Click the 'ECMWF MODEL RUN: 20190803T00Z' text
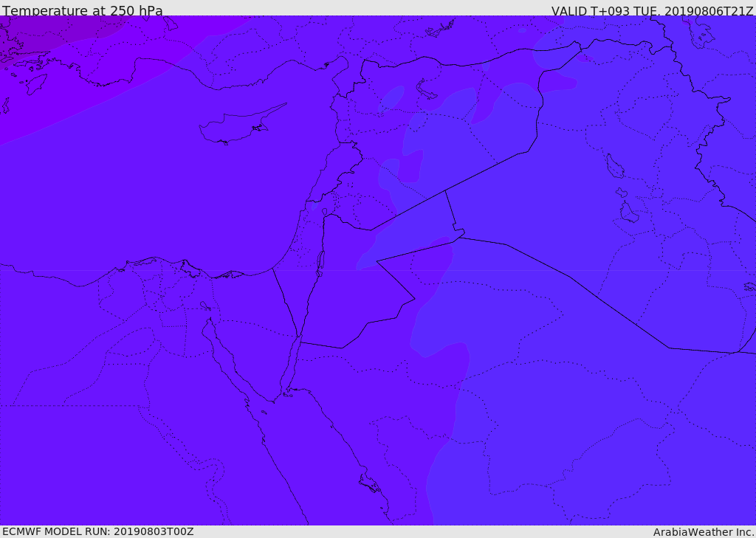756x538 pixels. click(98, 531)
